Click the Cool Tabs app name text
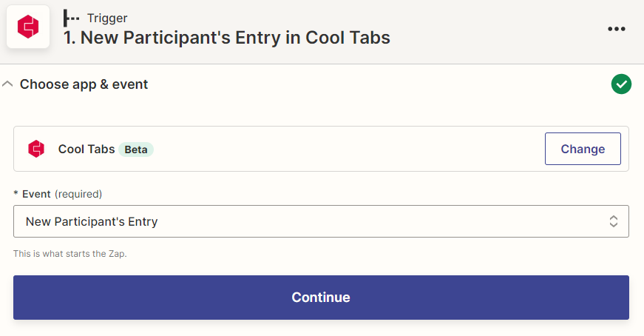The image size is (644, 336). (87, 149)
